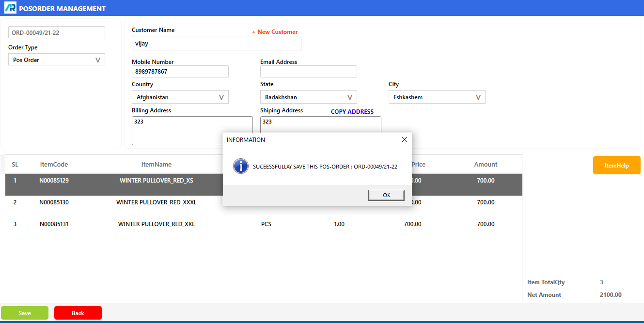The image size is (644, 323).
Task: Click the Net Amount value 2100.00
Action: [x=611, y=295]
